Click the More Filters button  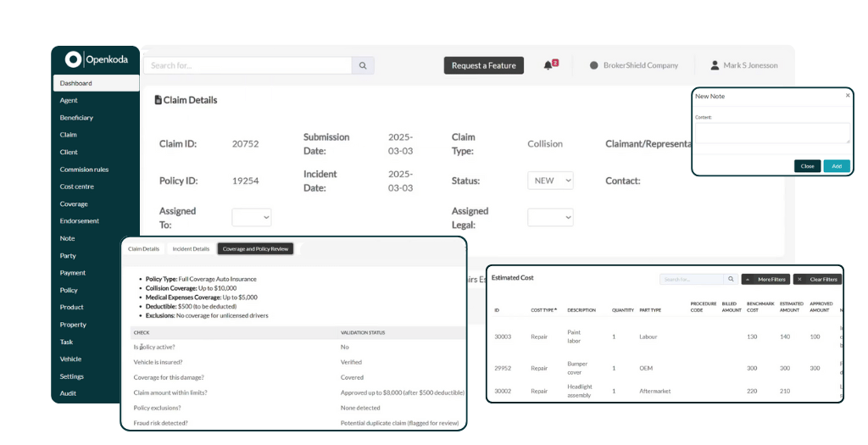coord(765,279)
